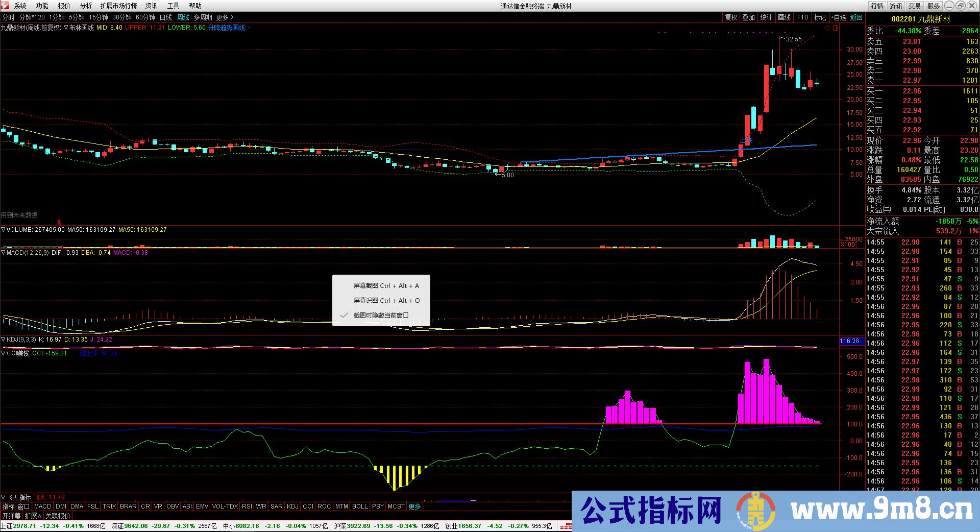Click the 返回 button
This screenshot has height=532, width=980.
[x=856, y=17]
